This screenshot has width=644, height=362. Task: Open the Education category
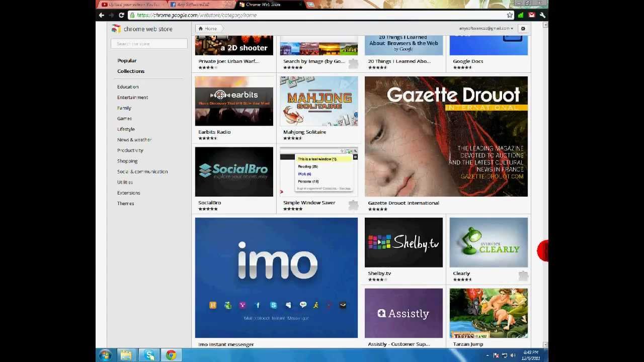[x=128, y=87]
